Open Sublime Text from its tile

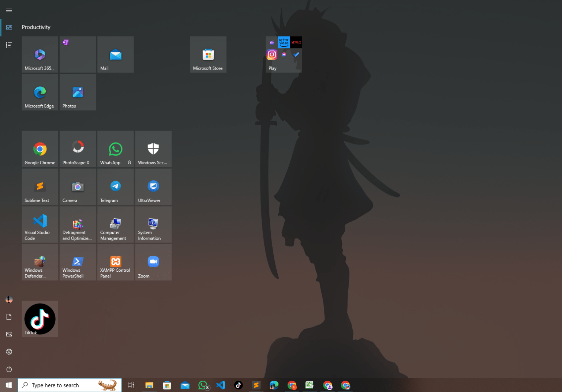coord(40,186)
